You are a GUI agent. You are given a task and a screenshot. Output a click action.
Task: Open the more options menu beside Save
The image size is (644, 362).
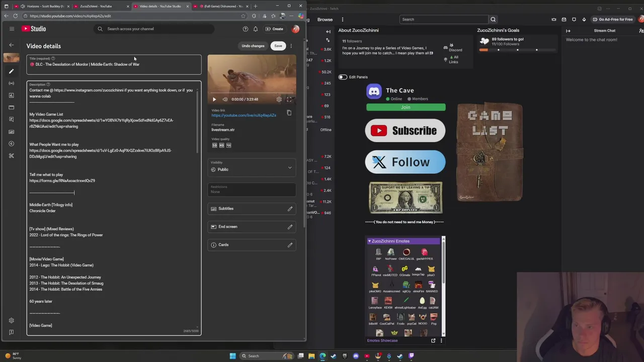click(291, 46)
